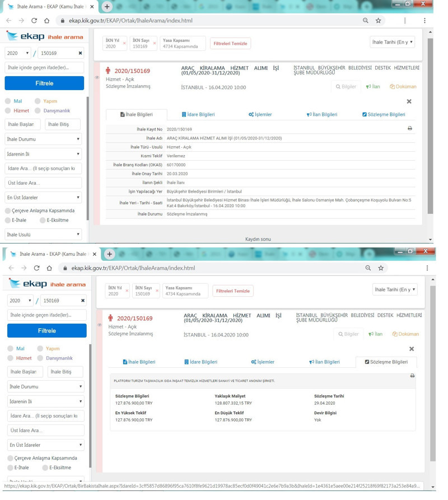Open İlan link in top window
The height and width of the screenshot is (500, 448).
pos(373,86)
